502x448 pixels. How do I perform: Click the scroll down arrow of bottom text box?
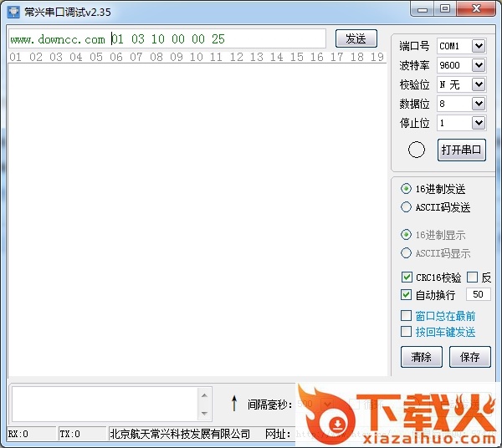(x=205, y=414)
